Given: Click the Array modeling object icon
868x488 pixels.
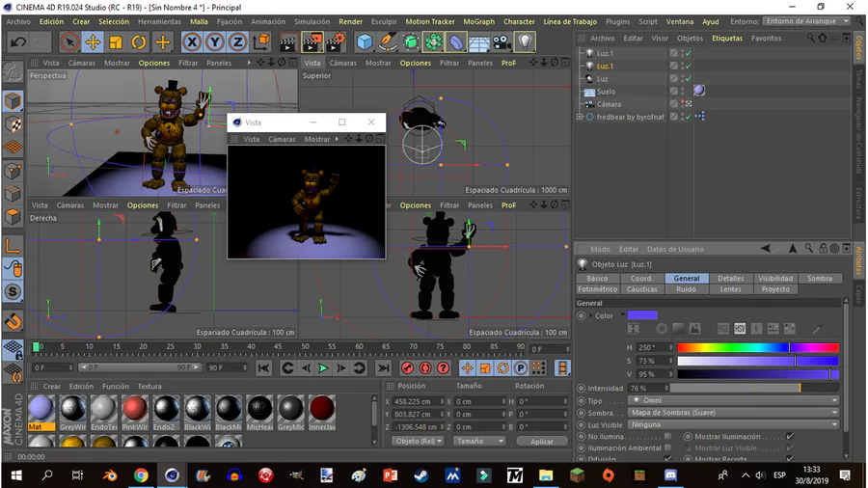Looking at the screenshot, I should (433, 42).
